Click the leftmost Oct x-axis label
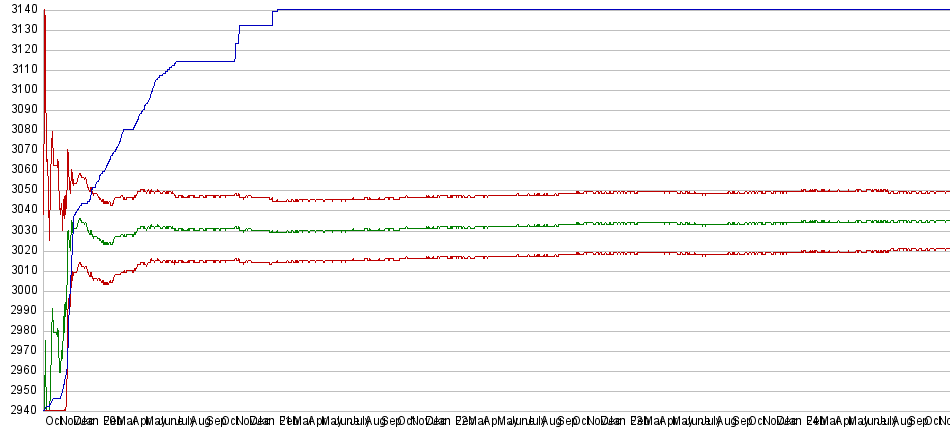Screen dimensions: 950x435 (53, 423)
